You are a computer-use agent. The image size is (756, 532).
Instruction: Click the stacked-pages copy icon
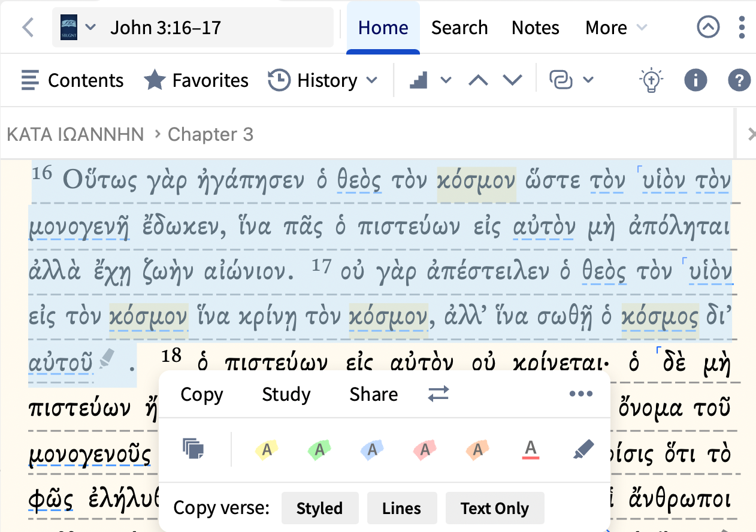point(193,449)
